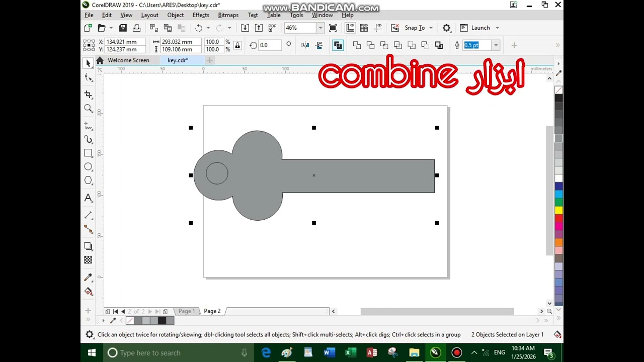This screenshot has height=362, width=644.
Task: Select the Color Eyedropper tool
Action: (89, 277)
